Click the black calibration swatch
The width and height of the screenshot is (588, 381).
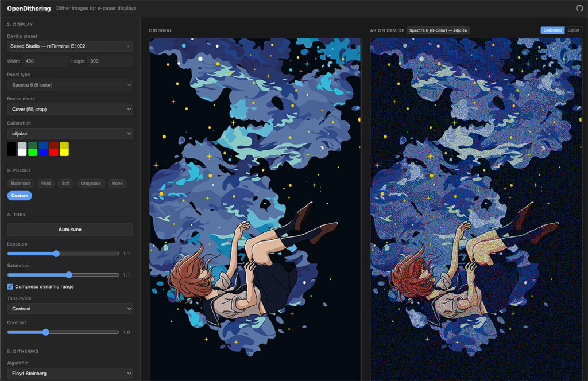[x=11, y=149]
